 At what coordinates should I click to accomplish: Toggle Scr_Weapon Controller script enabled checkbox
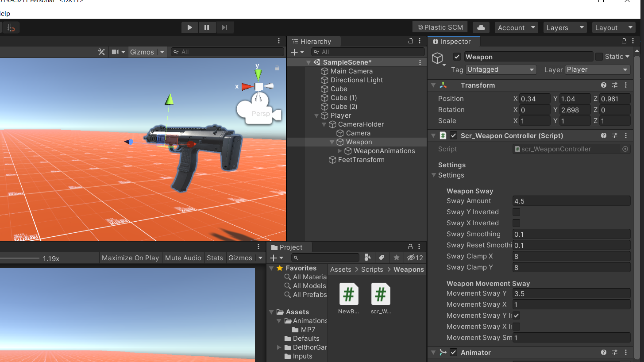pos(453,135)
